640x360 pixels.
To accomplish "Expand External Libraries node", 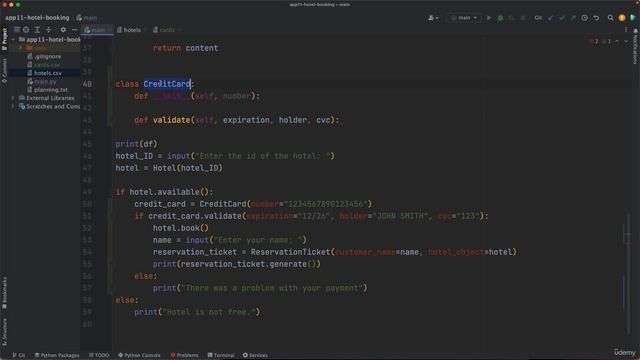I will 13,98.
